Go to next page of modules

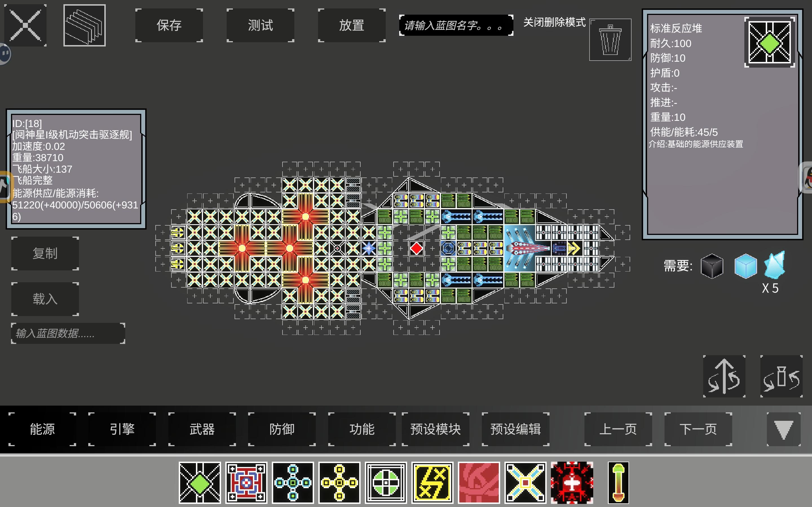(698, 429)
